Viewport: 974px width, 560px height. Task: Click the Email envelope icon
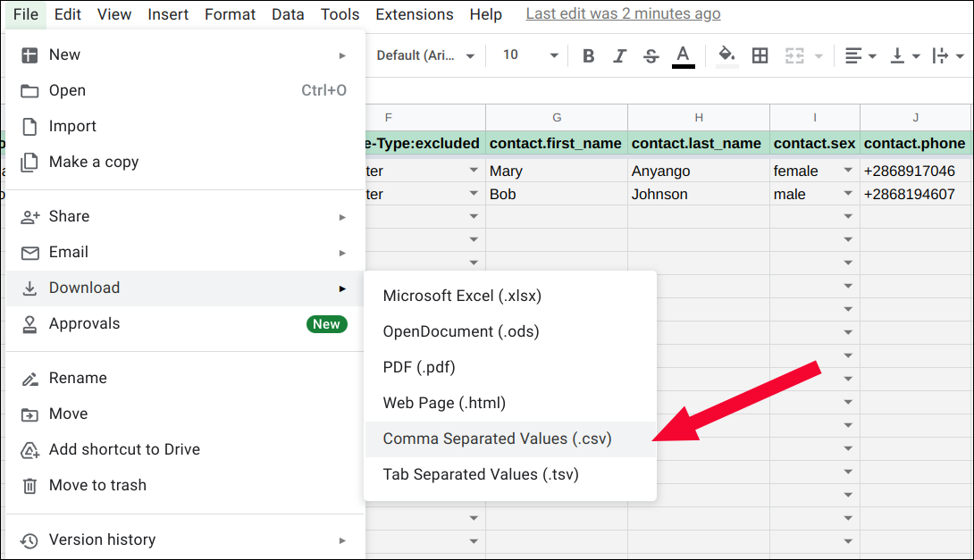[29, 253]
